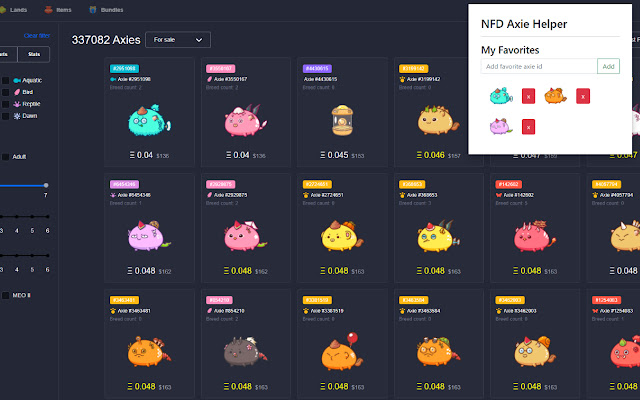Screen dimensions: 640x400
Task: Click the Items potion icon in navigation
Action: pos(49,10)
